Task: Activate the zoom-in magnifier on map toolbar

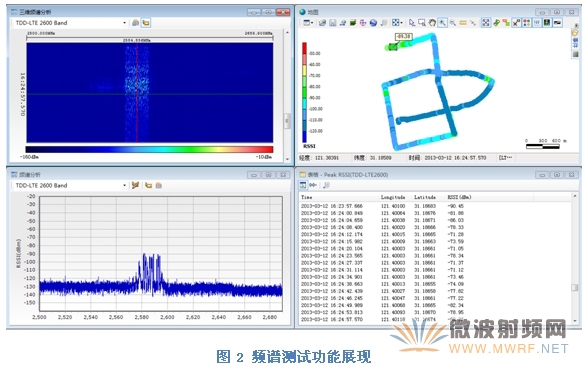Action: 443,23
